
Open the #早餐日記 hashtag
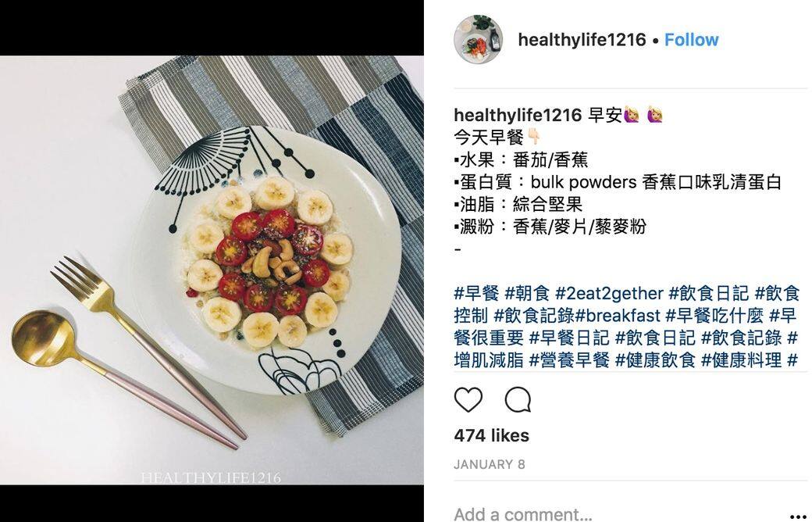coord(569,338)
